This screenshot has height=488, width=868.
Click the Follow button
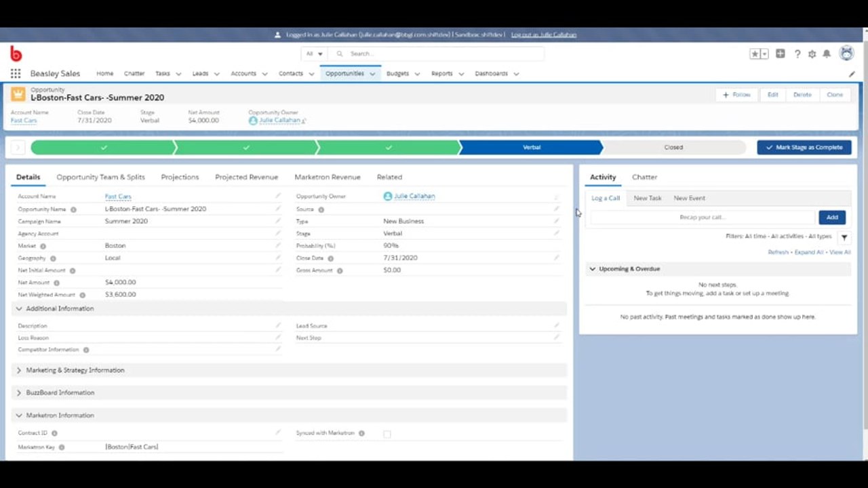tap(737, 95)
